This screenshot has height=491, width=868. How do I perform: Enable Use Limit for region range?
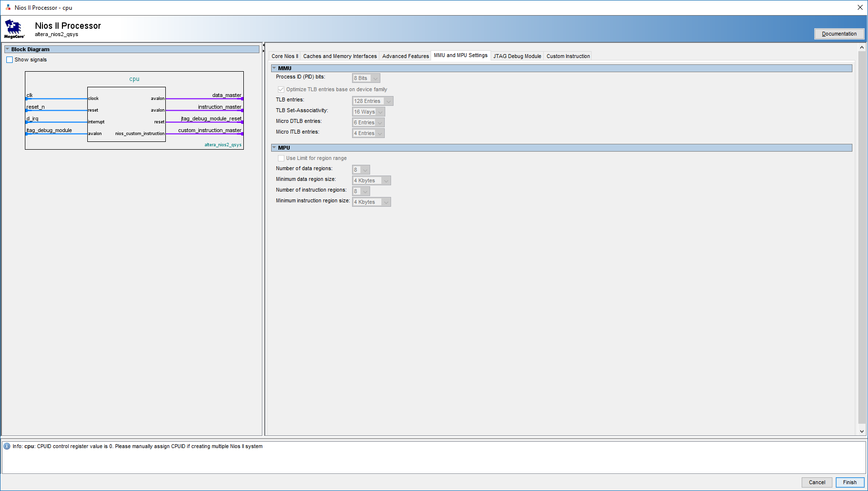tap(281, 158)
